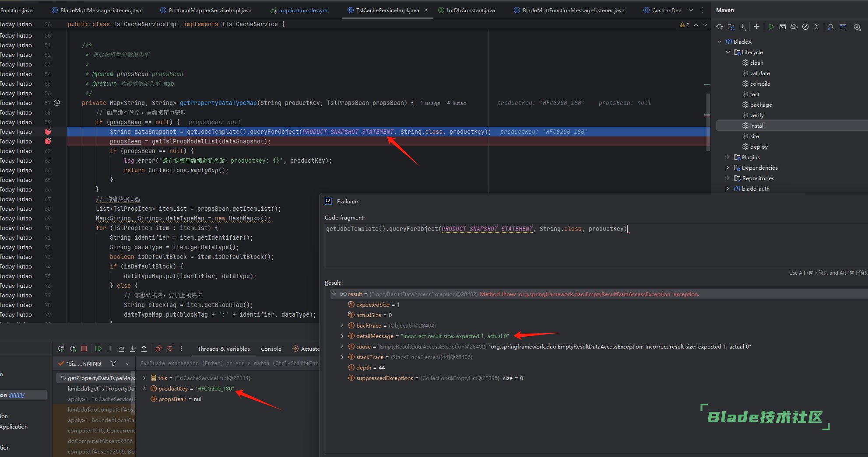Expand the backtrace field in Evaluate result
This screenshot has width=868, height=457.
pos(342,325)
